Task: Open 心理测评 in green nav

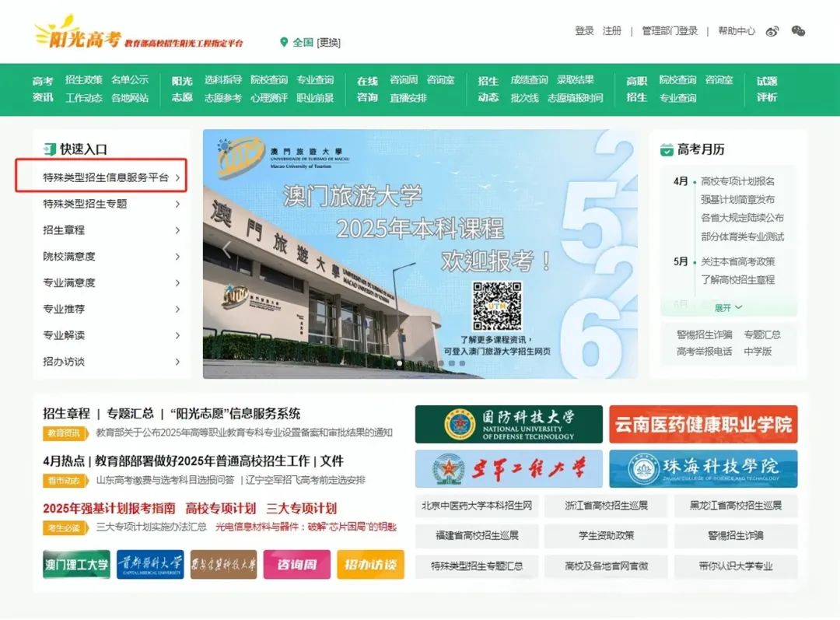Action: click(269, 98)
